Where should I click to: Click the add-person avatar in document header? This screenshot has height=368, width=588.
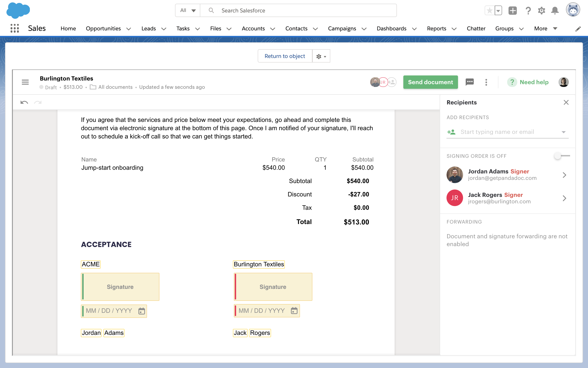point(392,82)
